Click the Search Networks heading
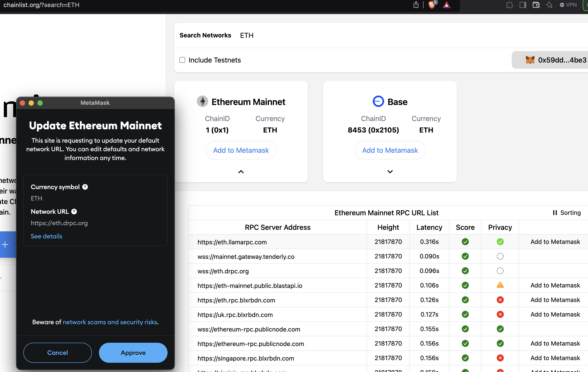Image resolution: width=588 pixels, height=372 pixels. [x=205, y=35]
